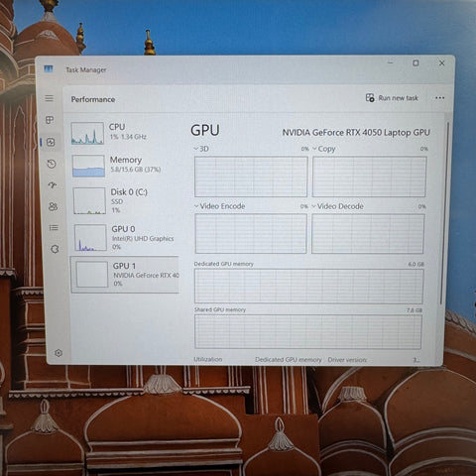Click the large GPU heading

tap(205, 130)
